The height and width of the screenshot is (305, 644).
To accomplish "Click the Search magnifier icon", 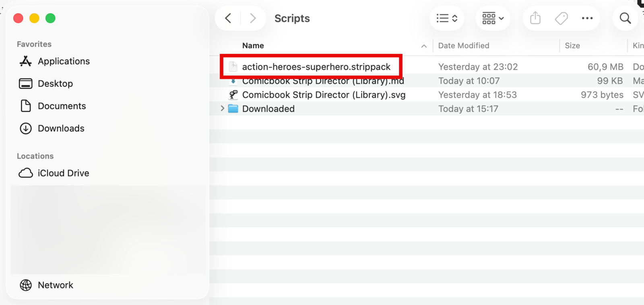I will [x=625, y=18].
